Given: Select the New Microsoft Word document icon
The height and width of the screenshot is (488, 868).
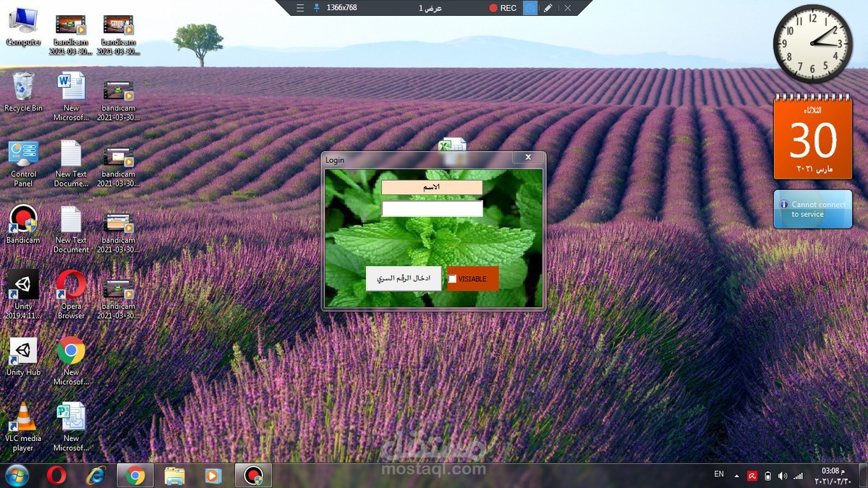Looking at the screenshot, I should [x=71, y=97].
